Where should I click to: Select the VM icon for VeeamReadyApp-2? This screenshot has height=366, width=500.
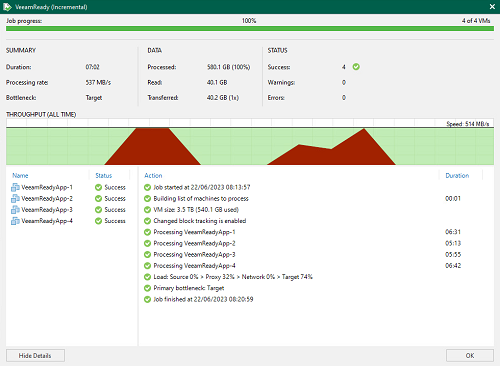click(15, 199)
